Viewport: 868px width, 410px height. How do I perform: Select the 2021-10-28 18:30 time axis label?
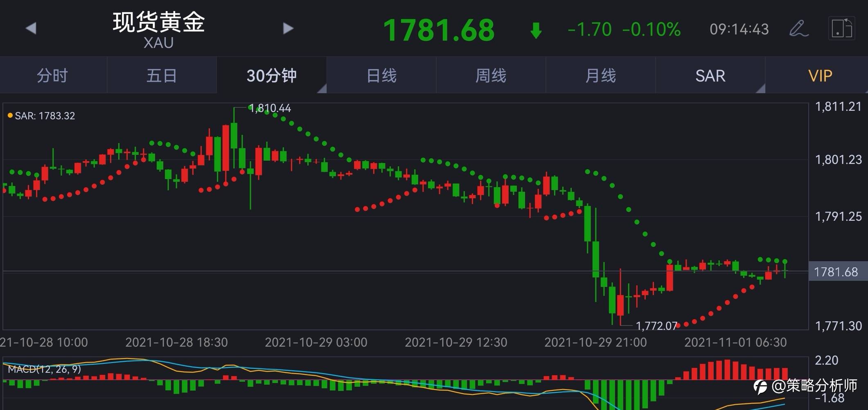tap(176, 342)
